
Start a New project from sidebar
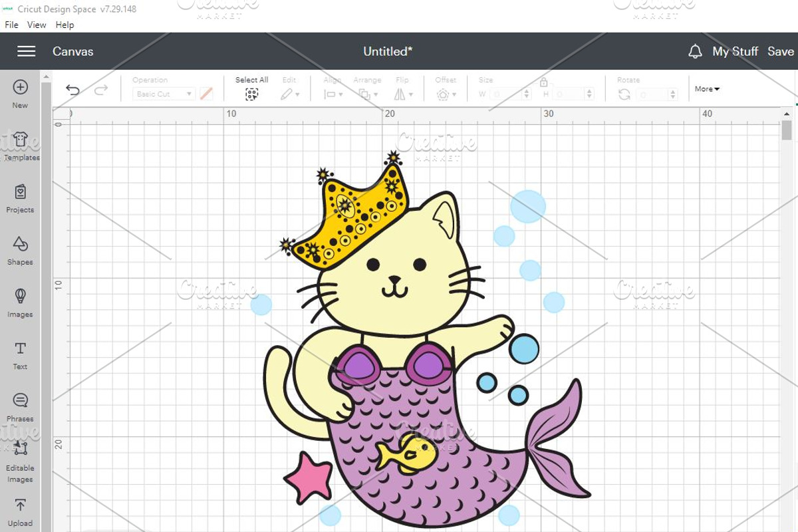(x=20, y=94)
